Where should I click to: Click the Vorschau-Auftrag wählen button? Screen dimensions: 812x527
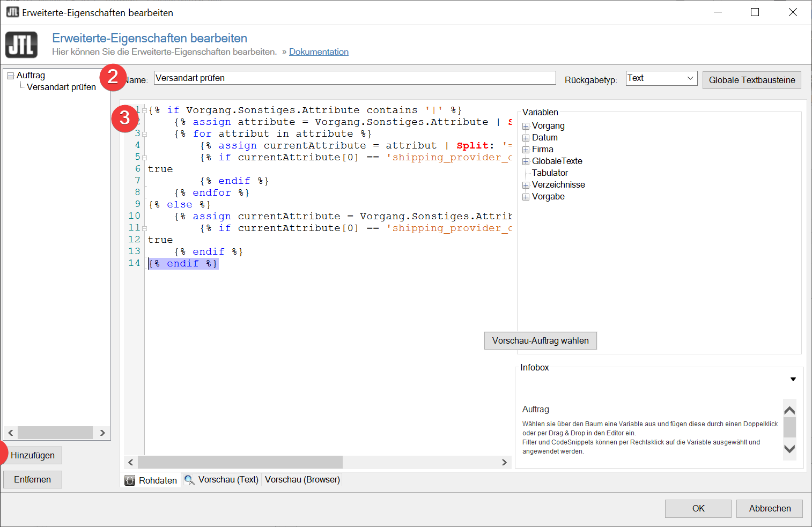[x=540, y=341]
